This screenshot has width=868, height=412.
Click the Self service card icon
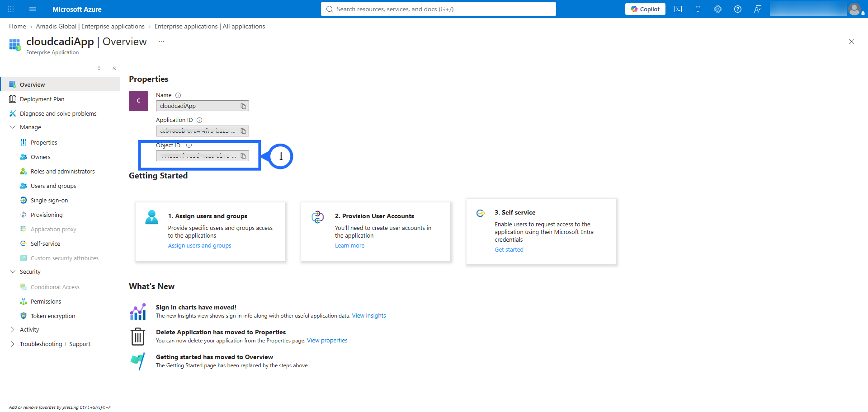(481, 213)
